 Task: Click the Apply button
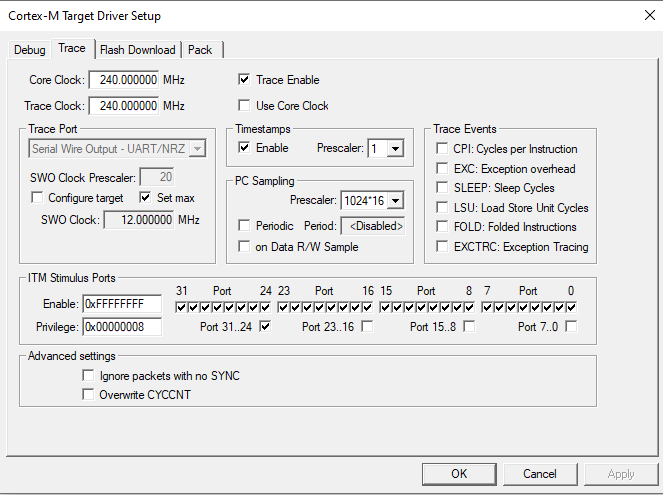coord(621,474)
